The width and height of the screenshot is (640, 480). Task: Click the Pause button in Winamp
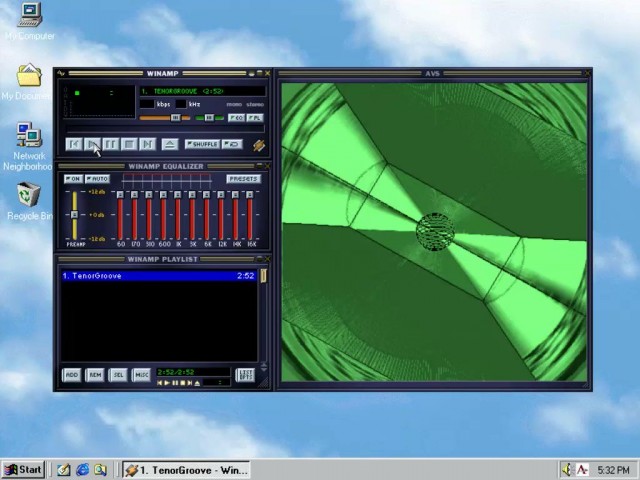pyautogui.click(x=110, y=145)
